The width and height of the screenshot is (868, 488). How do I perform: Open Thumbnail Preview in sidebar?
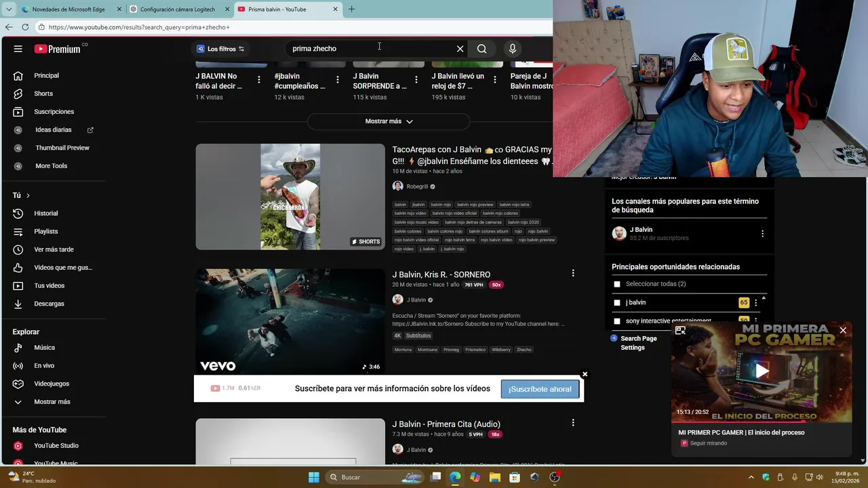(x=62, y=148)
